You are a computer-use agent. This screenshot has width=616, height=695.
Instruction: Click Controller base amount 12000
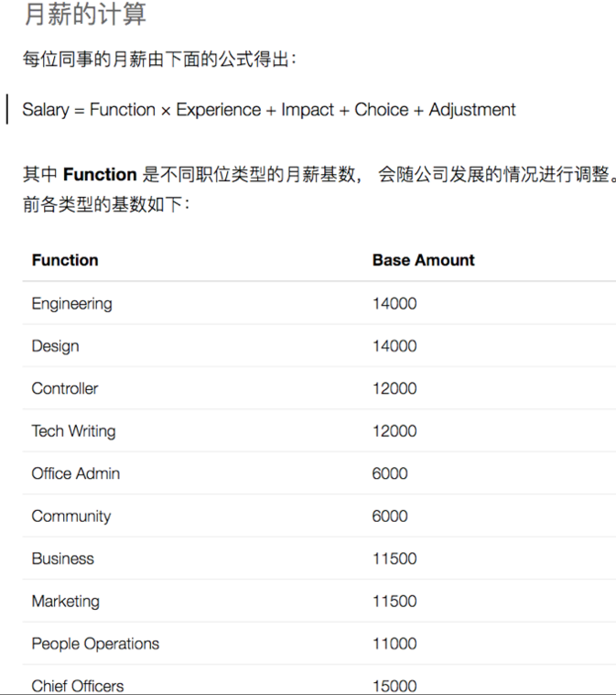pyautogui.click(x=394, y=389)
